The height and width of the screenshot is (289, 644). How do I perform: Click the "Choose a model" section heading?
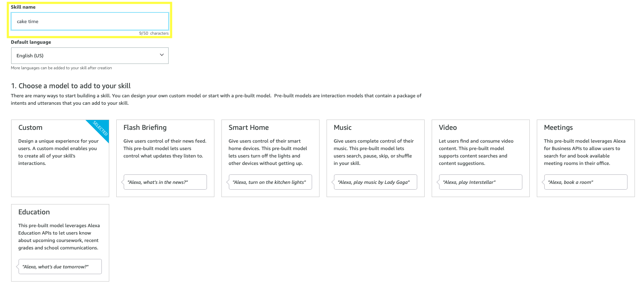(71, 86)
